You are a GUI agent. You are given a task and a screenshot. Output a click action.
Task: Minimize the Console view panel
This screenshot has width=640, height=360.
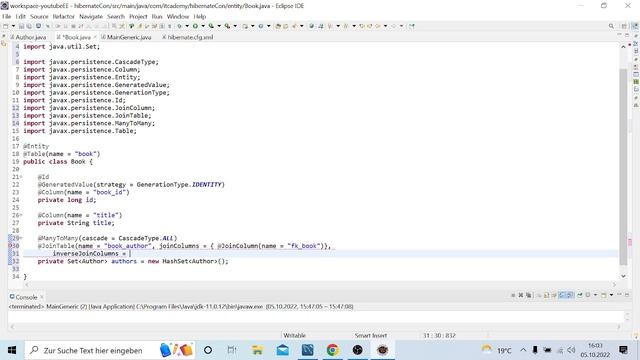click(619, 295)
